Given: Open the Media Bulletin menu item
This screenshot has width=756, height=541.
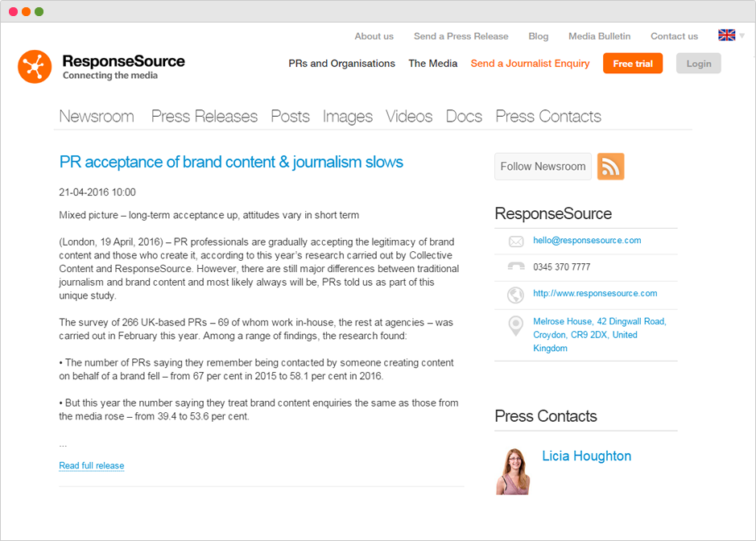Looking at the screenshot, I should (599, 36).
